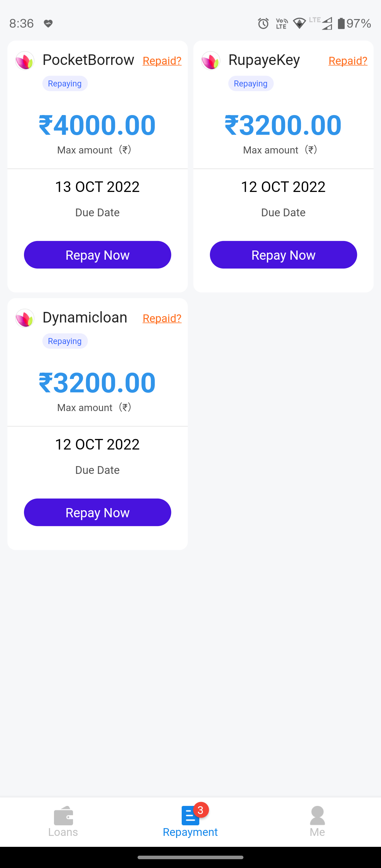The image size is (381, 868).
Task: Tap the Repayment document icon
Action: 190,816
